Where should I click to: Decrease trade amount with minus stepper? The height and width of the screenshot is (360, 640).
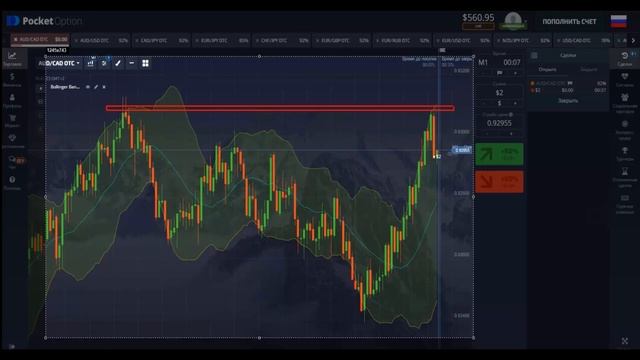tap(484, 103)
